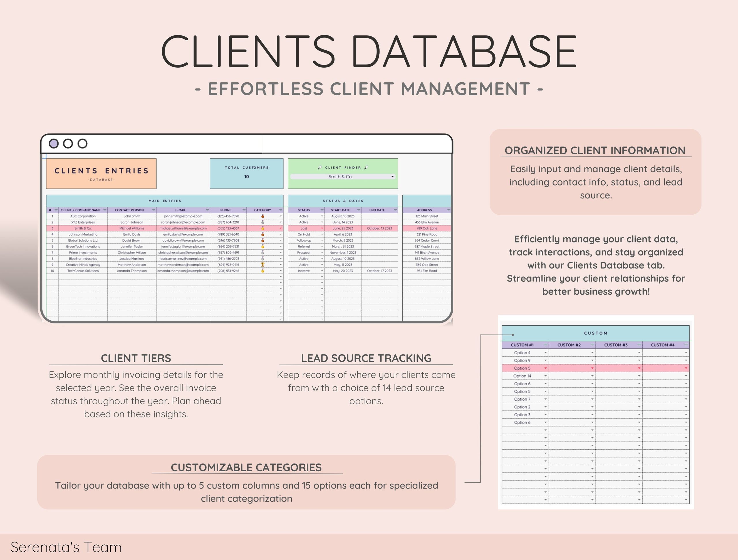Open the Option 14 dropdown in Custom #1
Viewport: 738px width, 560px height.
pos(545,376)
